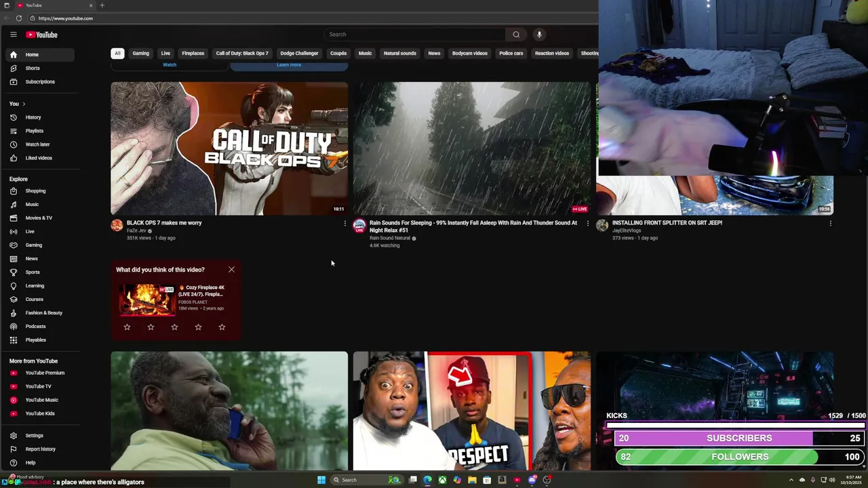Select the Bodycam videos chip

coord(470,53)
